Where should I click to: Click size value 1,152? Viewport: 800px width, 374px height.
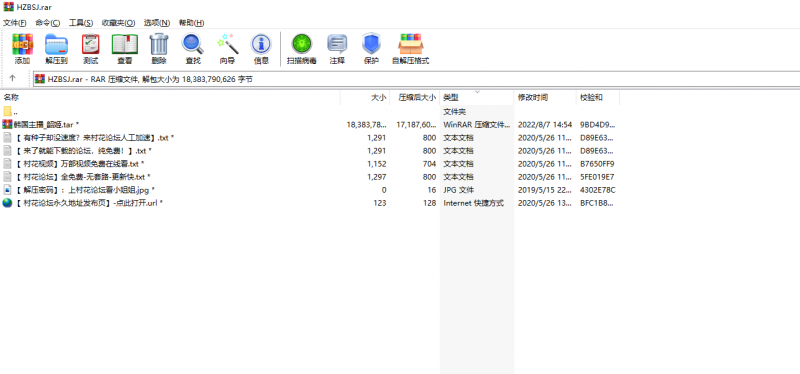click(377, 164)
